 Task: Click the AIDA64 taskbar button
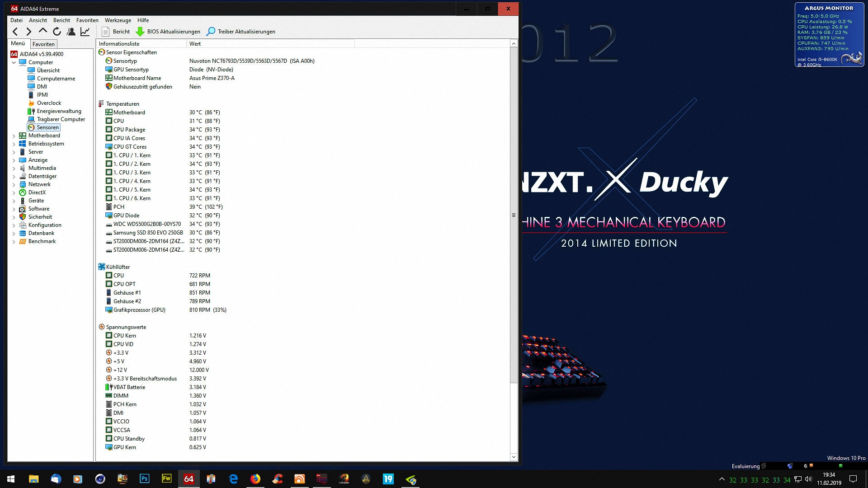coord(189,479)
